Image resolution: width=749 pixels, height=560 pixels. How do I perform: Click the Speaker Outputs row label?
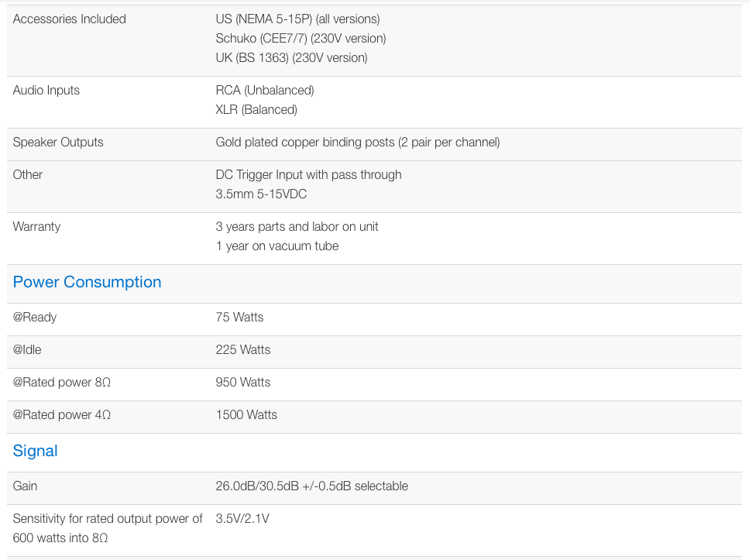[58, 142]
